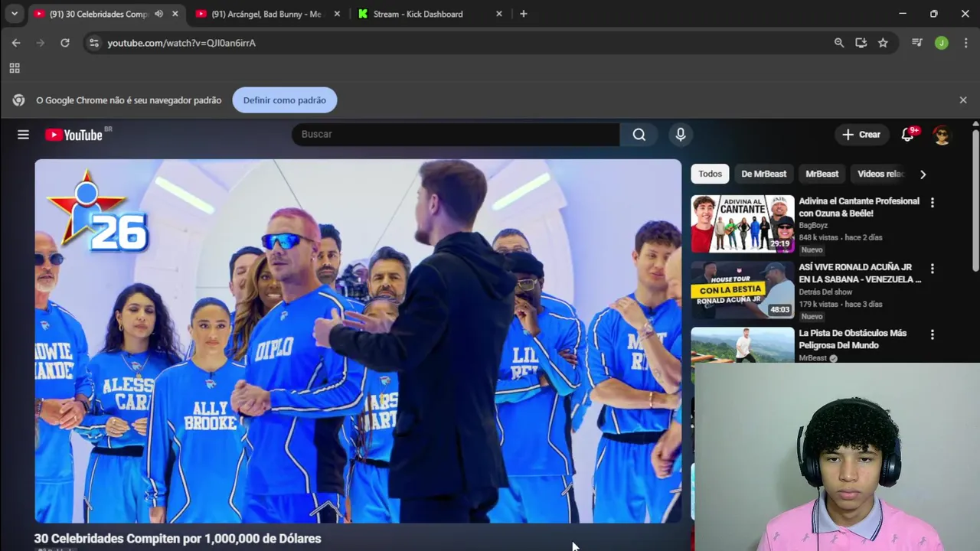Select the Todos filter chip
980x551 pixels.
point(710,174)
